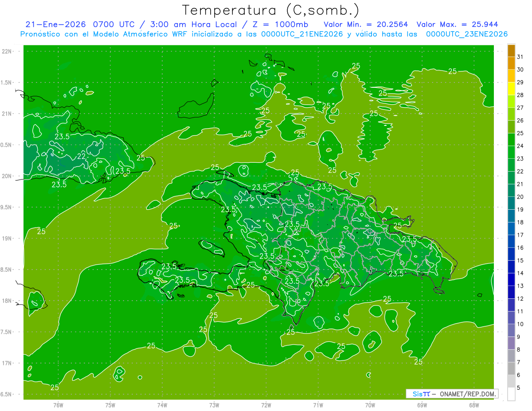
Task: Click the 76W longitude axis label
Action: (58, 405)
